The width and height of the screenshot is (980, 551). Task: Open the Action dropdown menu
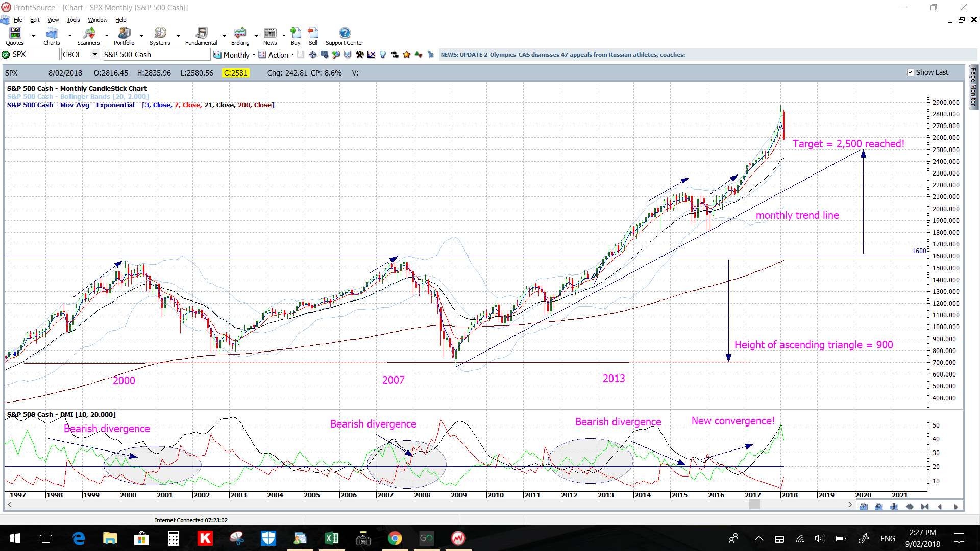(276, 55)
